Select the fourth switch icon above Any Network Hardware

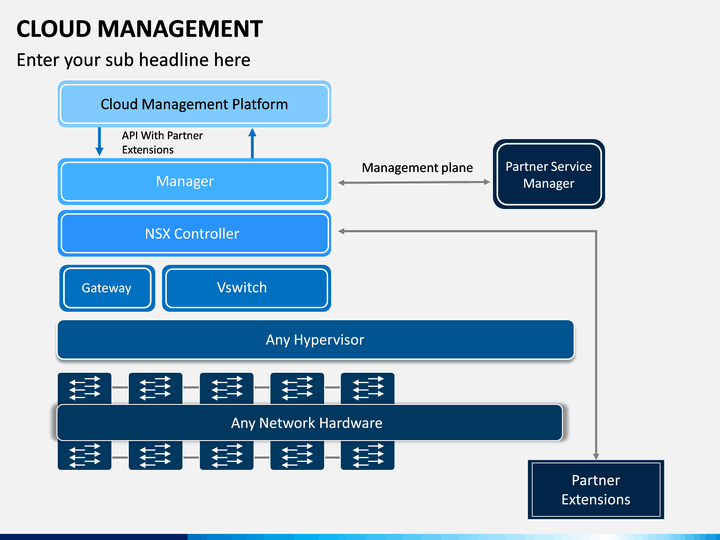[297, 388]
